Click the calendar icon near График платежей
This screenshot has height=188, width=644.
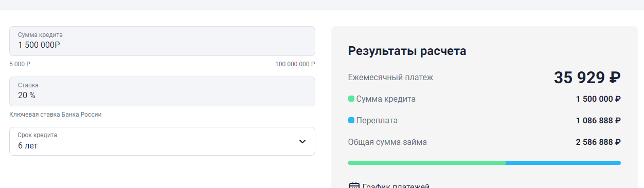(354, 185)
